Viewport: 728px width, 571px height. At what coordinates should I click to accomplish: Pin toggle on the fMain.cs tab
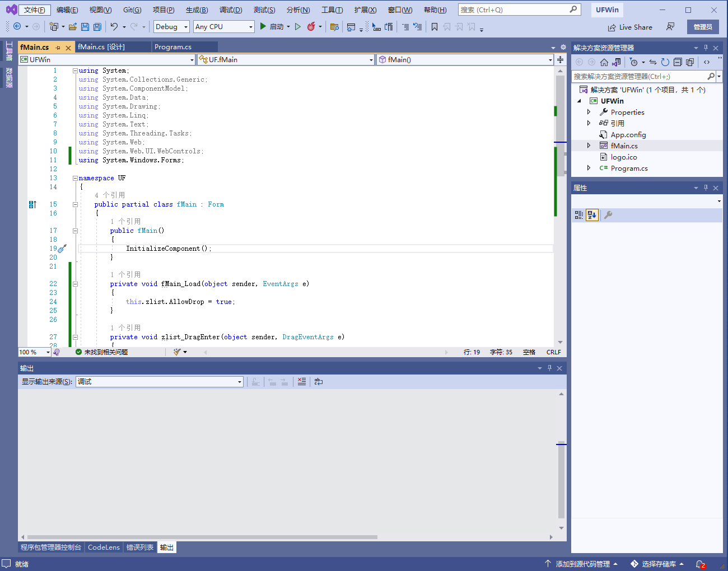coord(58,48)
